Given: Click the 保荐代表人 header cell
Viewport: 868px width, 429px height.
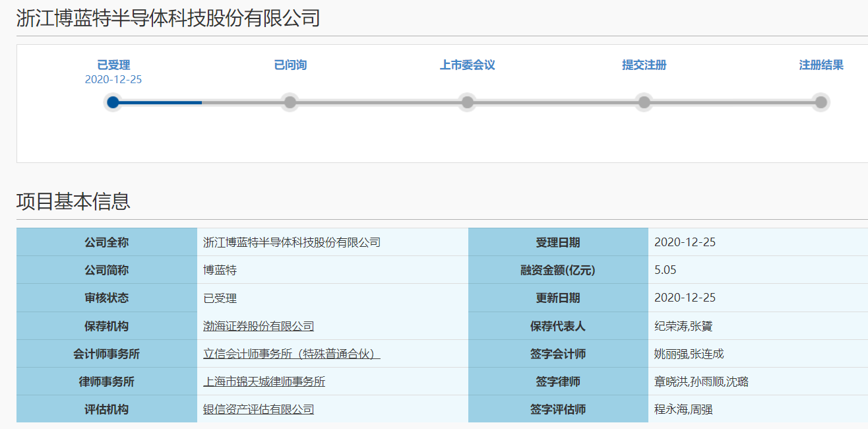Looking at the screenshot, I should tap(558, 326).
